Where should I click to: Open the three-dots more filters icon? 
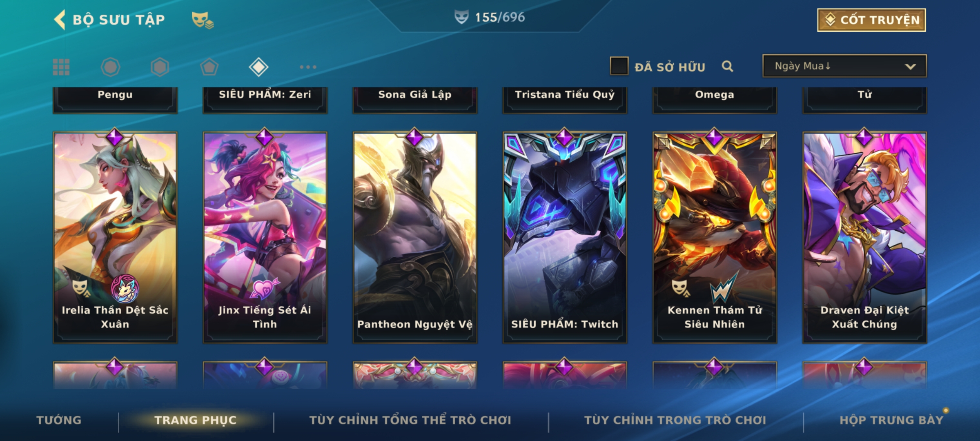coord(308,67)
